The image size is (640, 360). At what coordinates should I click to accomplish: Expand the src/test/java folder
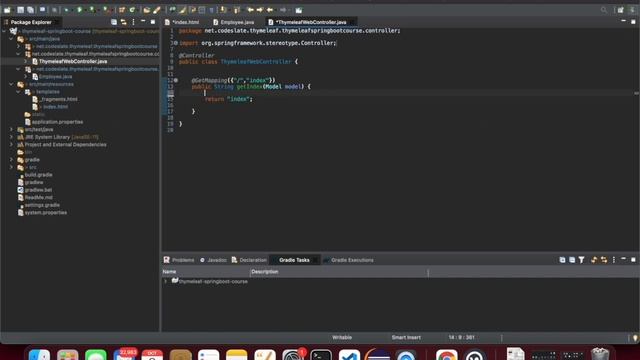(11, 129)
